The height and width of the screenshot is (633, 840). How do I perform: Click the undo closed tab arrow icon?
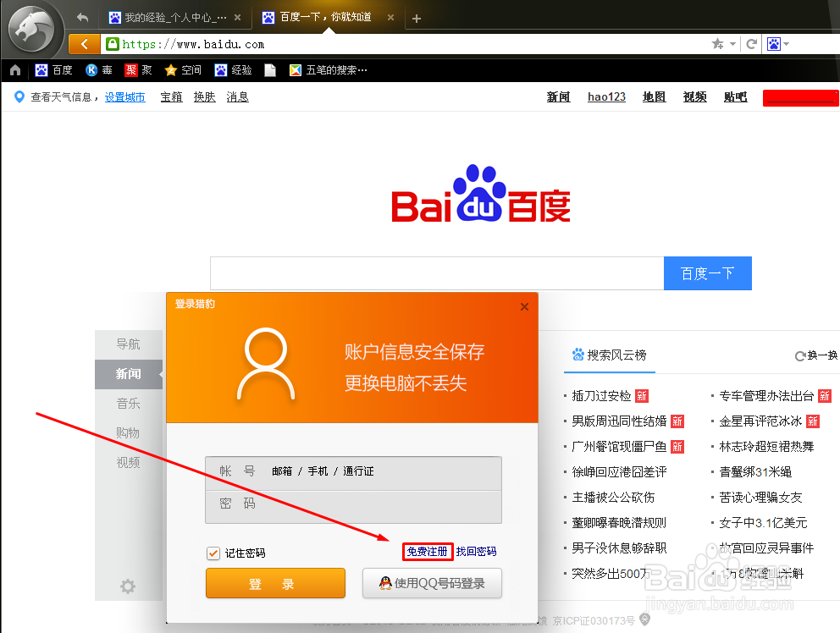(82, 18)
